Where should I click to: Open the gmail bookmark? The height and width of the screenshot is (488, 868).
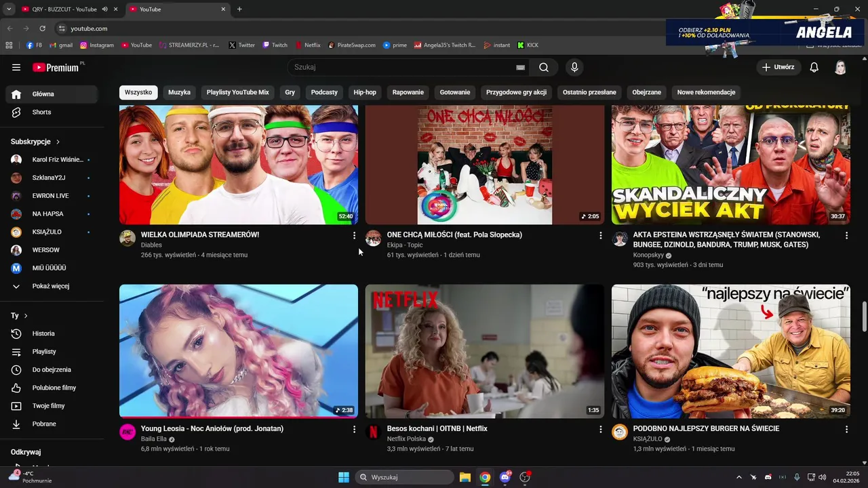click(x=60, y=45)
